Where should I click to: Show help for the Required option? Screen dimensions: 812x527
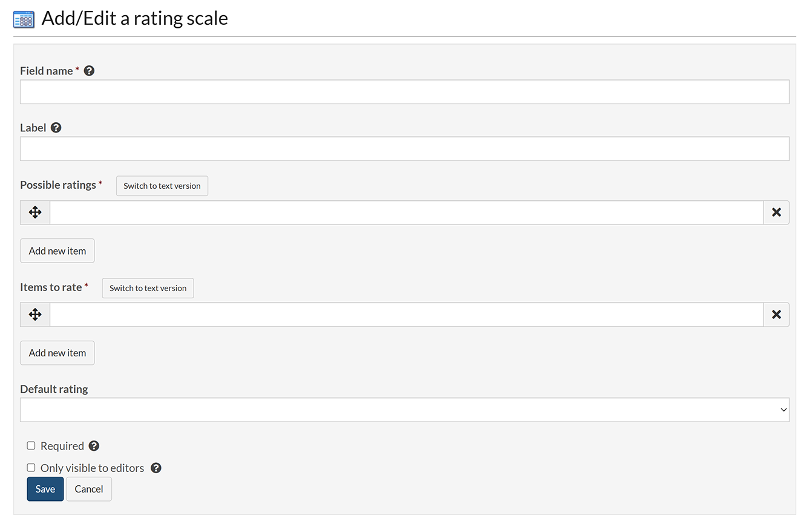[x=94, y=446]
